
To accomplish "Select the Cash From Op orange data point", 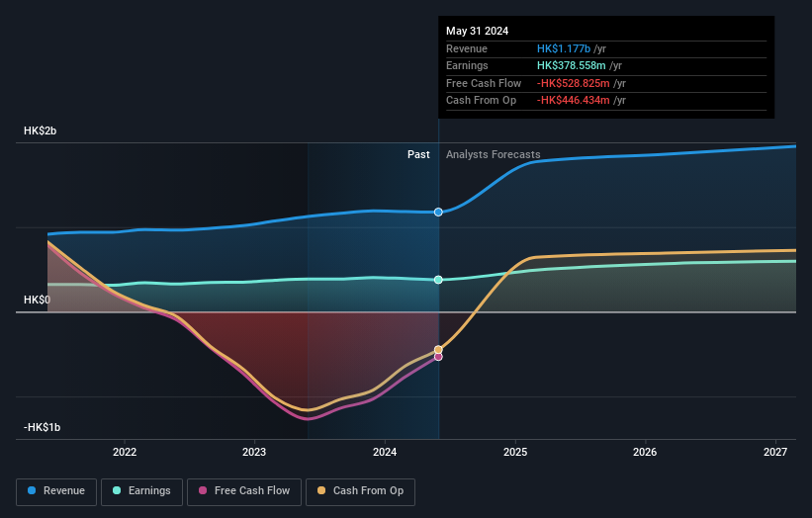I will [x=438, y=350].
